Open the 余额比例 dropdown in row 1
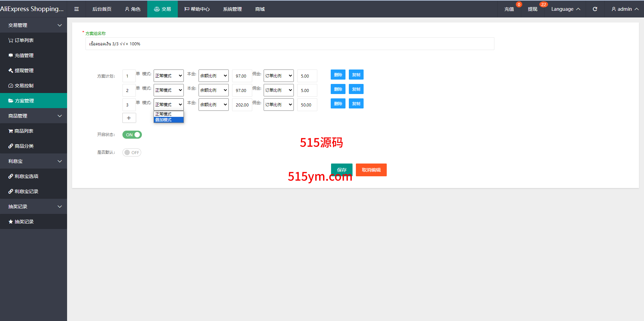644x321 pixels. click(x=213, y=76)
